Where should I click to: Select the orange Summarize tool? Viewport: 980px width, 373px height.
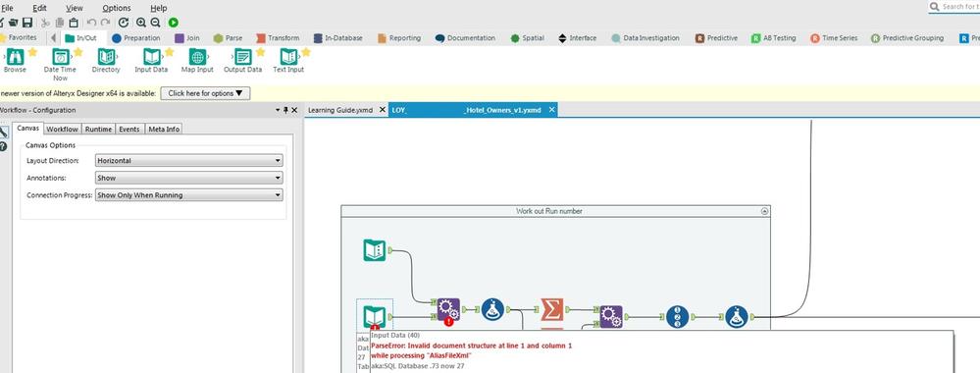(x=552, y=309)
